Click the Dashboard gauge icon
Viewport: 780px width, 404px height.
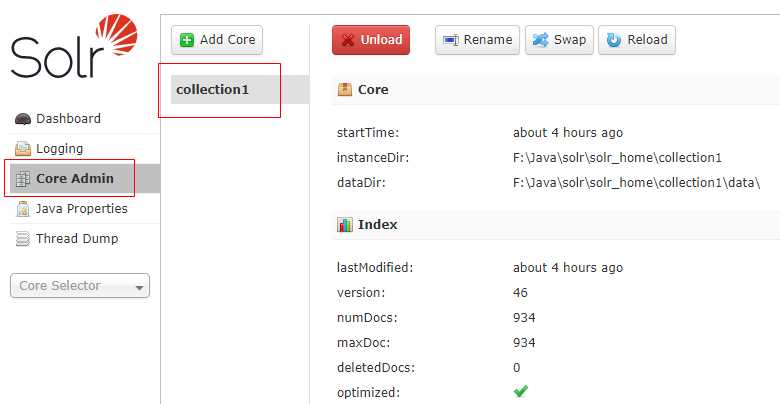point(23,119)
